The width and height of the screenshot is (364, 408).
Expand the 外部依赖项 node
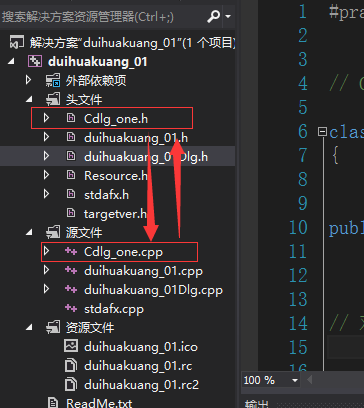pos(28,80)
